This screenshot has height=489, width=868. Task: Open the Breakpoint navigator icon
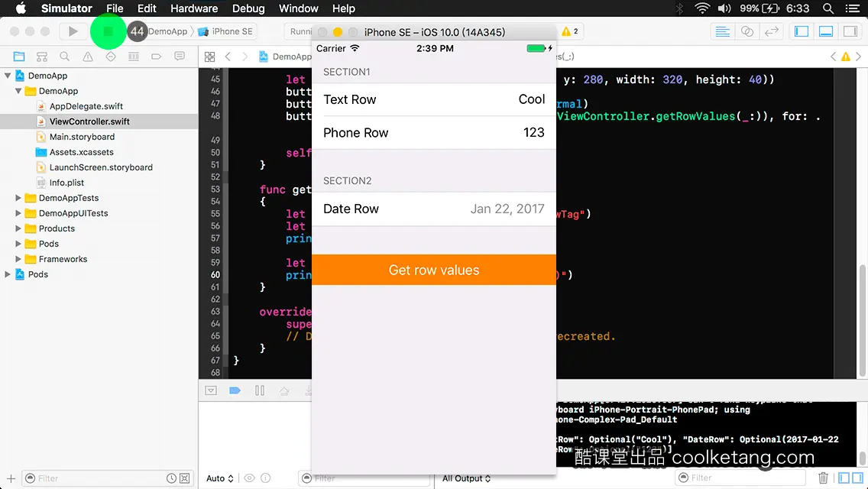click(x=156, y=57)
